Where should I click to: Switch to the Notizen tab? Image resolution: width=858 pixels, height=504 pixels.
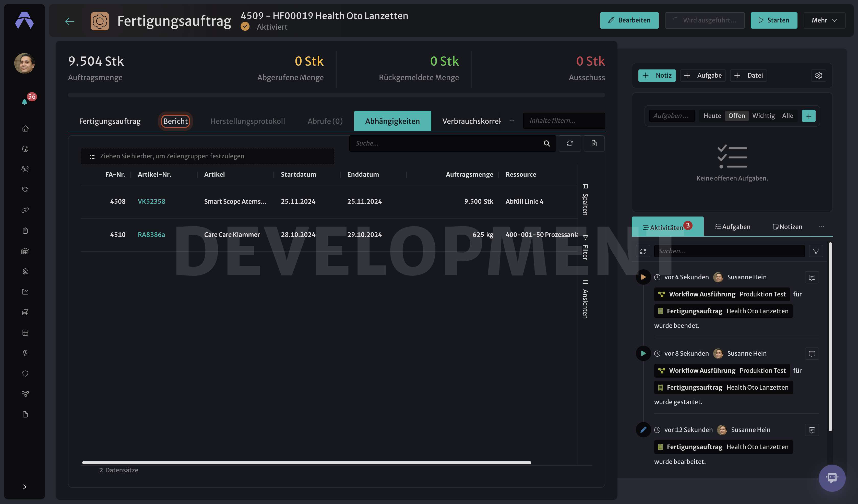click(x=788, y=227)
